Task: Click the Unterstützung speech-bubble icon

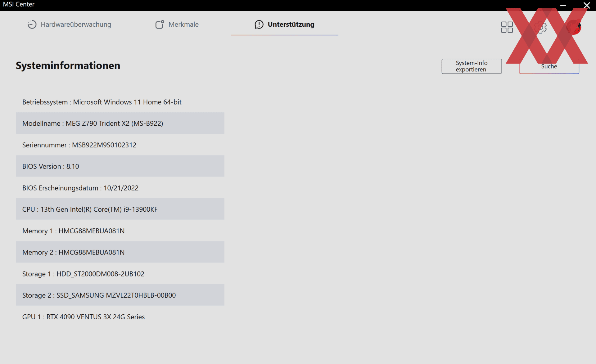Action: [x=259, y=25]
